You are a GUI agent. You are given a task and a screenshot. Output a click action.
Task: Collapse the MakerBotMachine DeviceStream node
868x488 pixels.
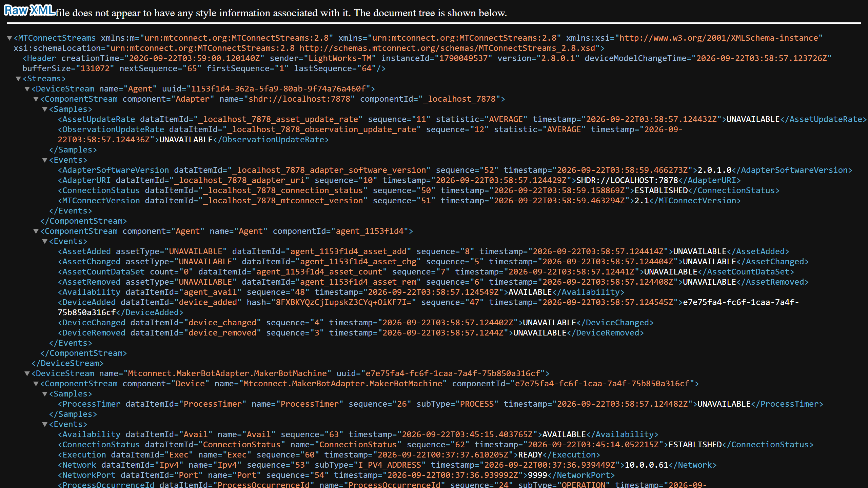point(27,373)
